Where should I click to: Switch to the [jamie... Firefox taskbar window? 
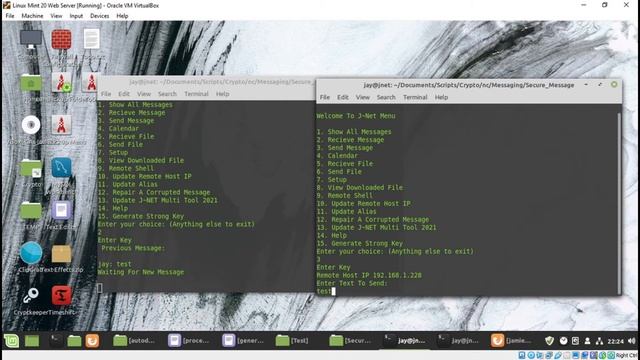click(x=512, y=340)
